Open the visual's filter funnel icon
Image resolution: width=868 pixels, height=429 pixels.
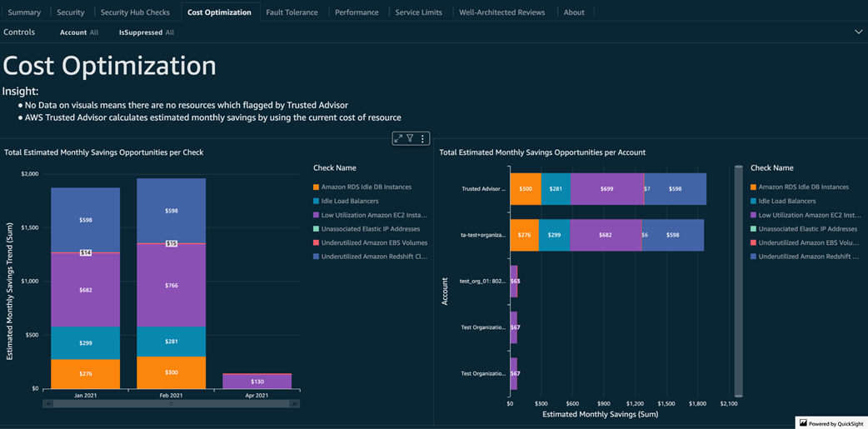[410, 138]
